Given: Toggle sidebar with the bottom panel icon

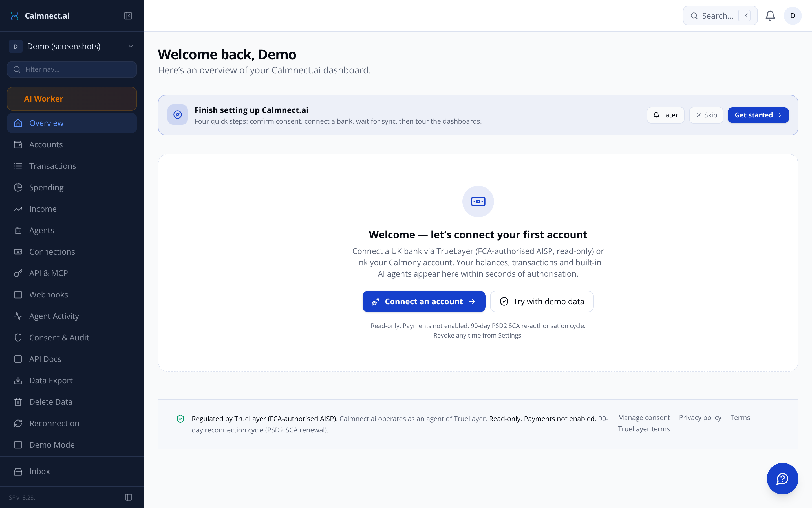Looking at the screenshot, I should (129, 497).
